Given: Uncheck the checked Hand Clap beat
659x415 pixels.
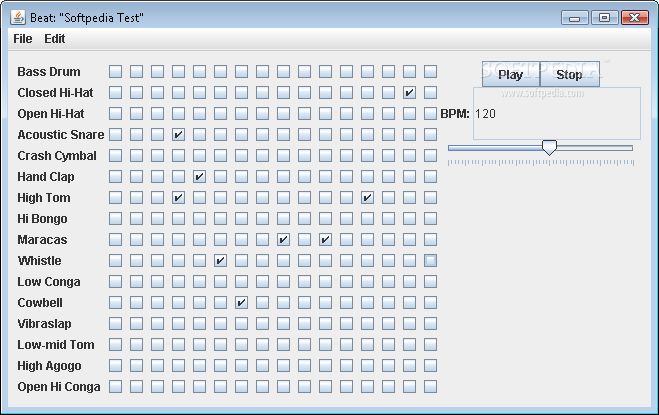Looking at the screenshot, I should click(199, 177).
